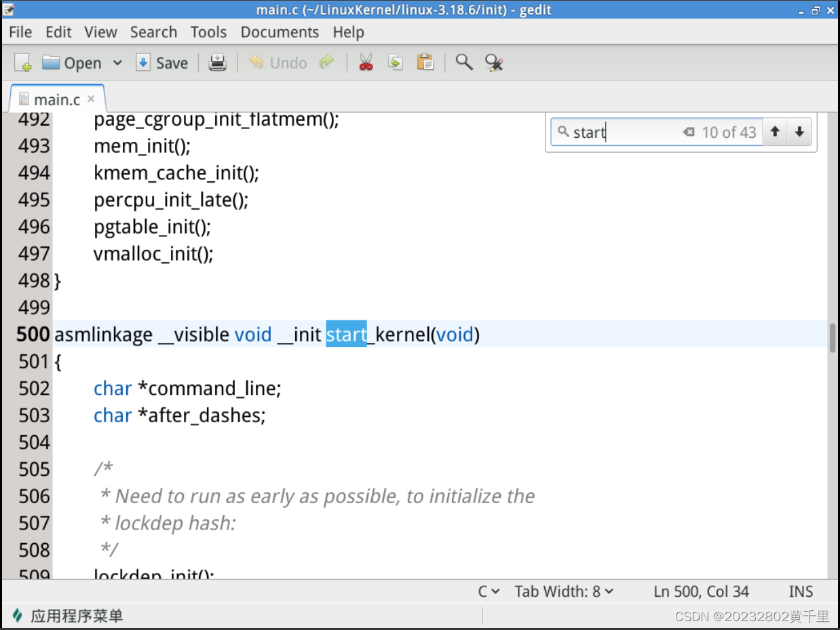Click 'kmem_cache_init();' on line 494

click(x=176, y=173)
